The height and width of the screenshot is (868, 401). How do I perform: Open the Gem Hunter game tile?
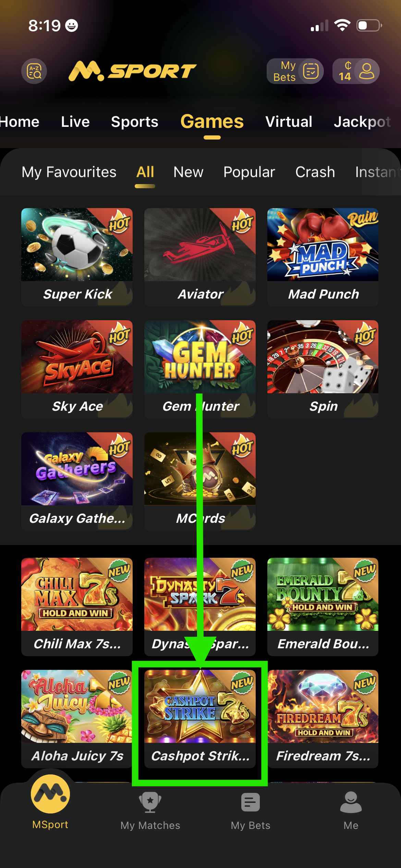click(x=200, y=369)
